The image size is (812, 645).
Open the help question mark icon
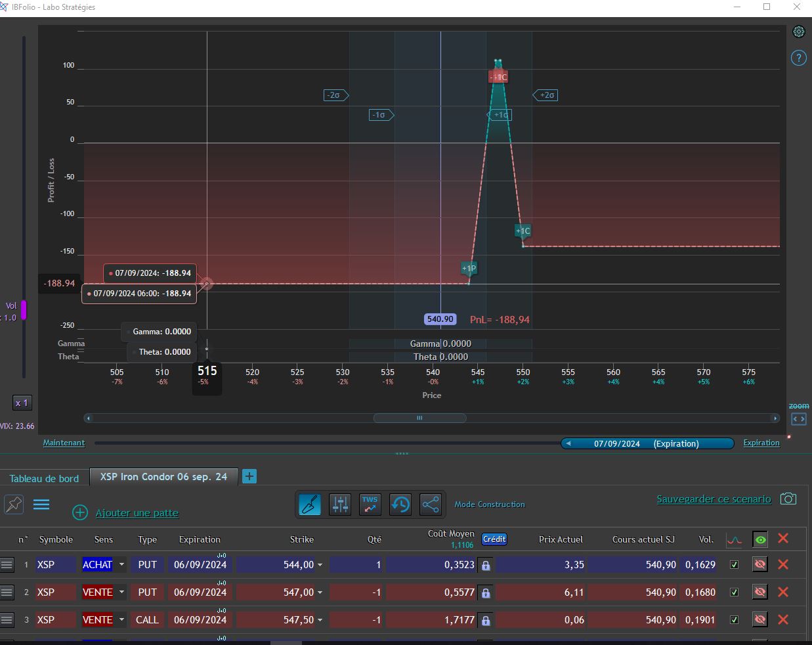click(798, 58)
